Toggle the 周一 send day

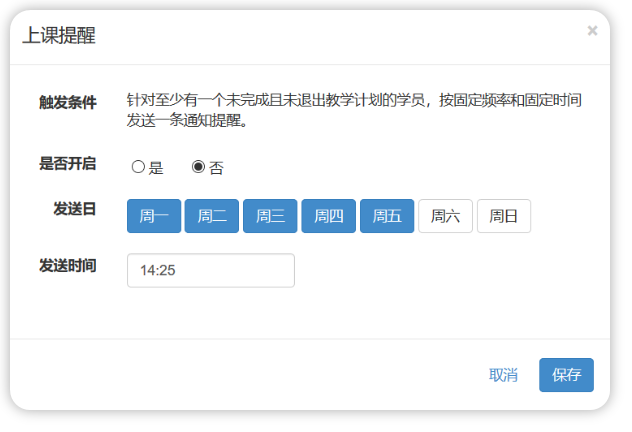pyautogui.click(x=153, y=216)
